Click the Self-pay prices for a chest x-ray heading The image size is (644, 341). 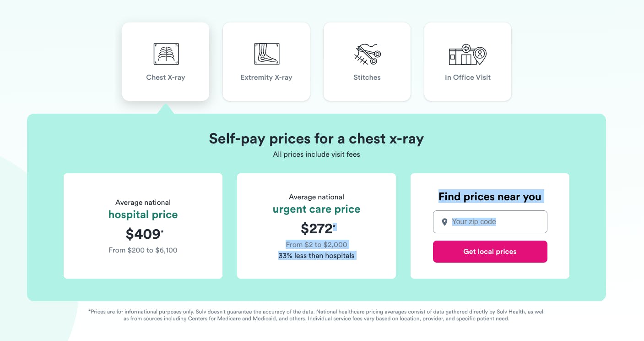click(x=316, y=138)
